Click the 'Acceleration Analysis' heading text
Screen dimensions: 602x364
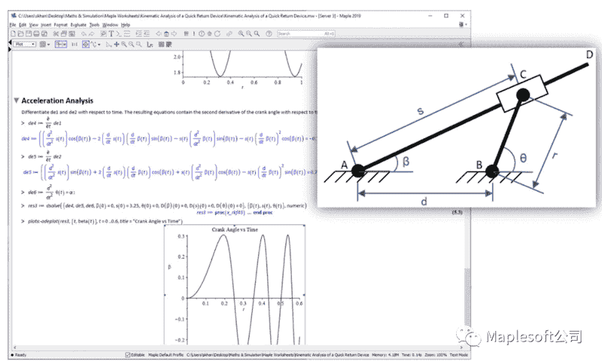pyautogui.click(x=57, y=101)
